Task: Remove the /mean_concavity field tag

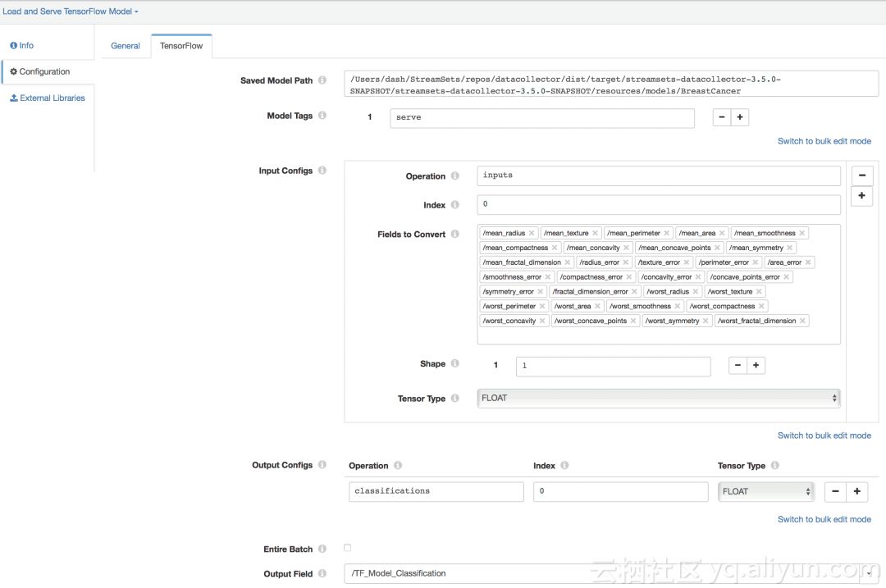Action: pos(626,248)
